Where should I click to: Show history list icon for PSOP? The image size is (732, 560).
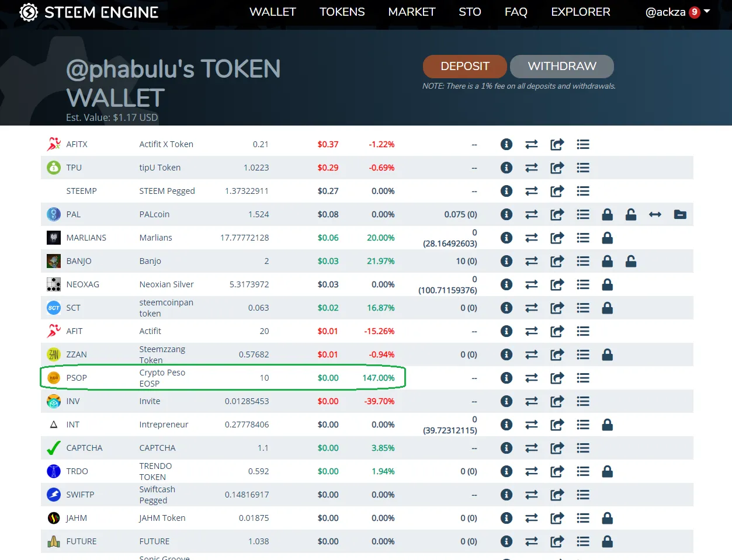click(583, 378)
